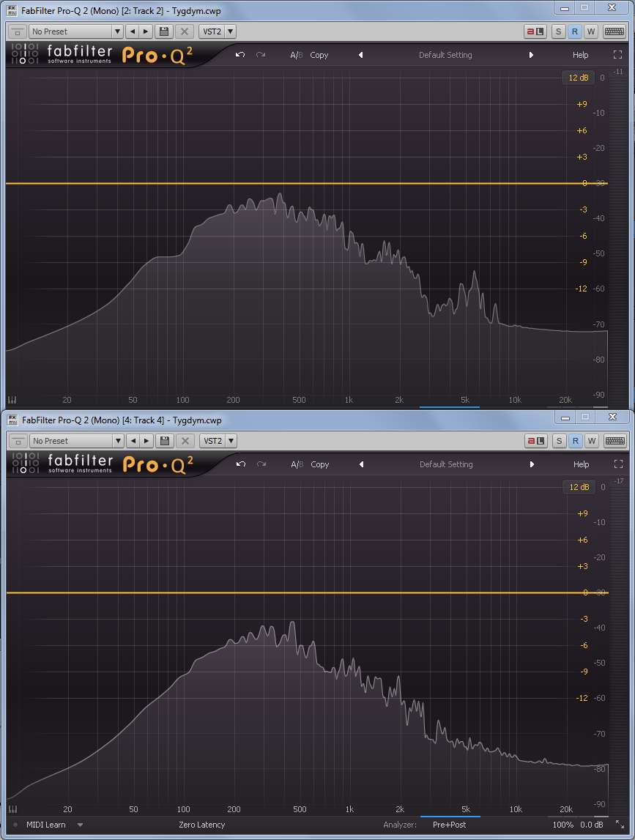Show piano display icon in Track 2 plugin
Screen dimensions: 635x840
click(x=12, y=400)
